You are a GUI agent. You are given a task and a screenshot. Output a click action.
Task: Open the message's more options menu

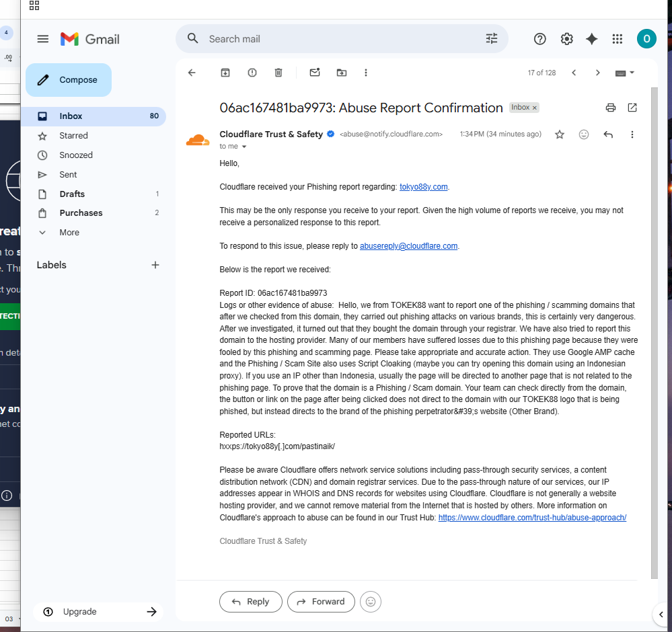tap(632, 134)
